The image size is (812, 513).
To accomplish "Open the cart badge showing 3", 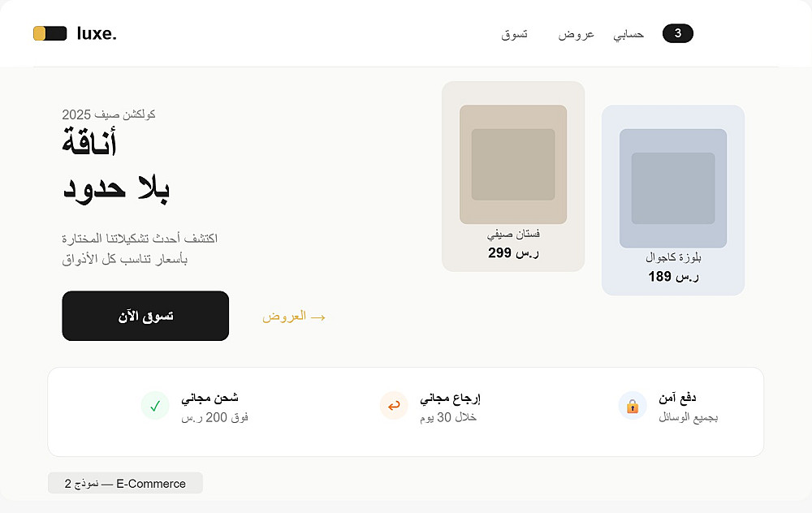I will coord(677,33).
